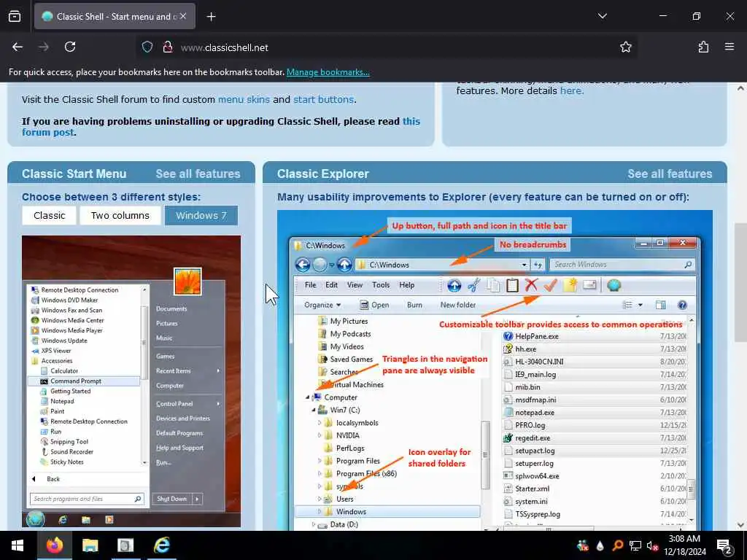The height and width of the screenshot is (560, 747).
Task: Open the network status tray icon
Action: point(635,545)
